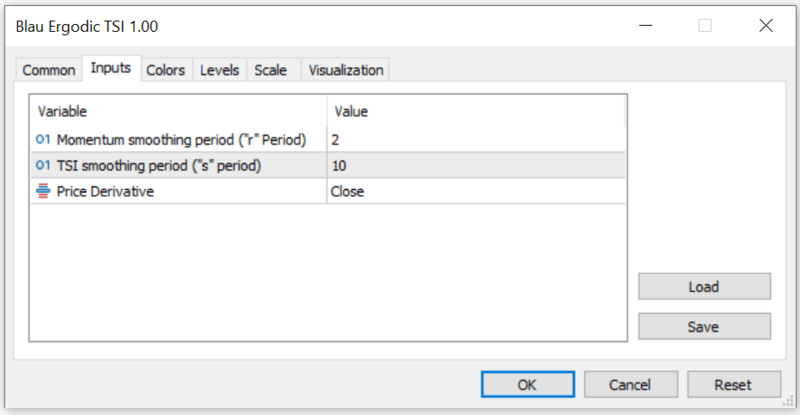Click the dialog resize grip corner

pyautogui.click(x=788, y=404)
